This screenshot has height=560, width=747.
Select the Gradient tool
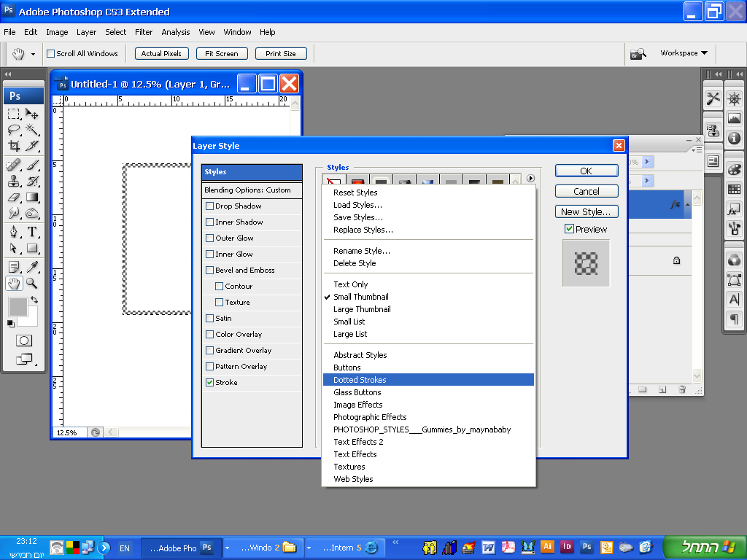(x=32, y=197)
